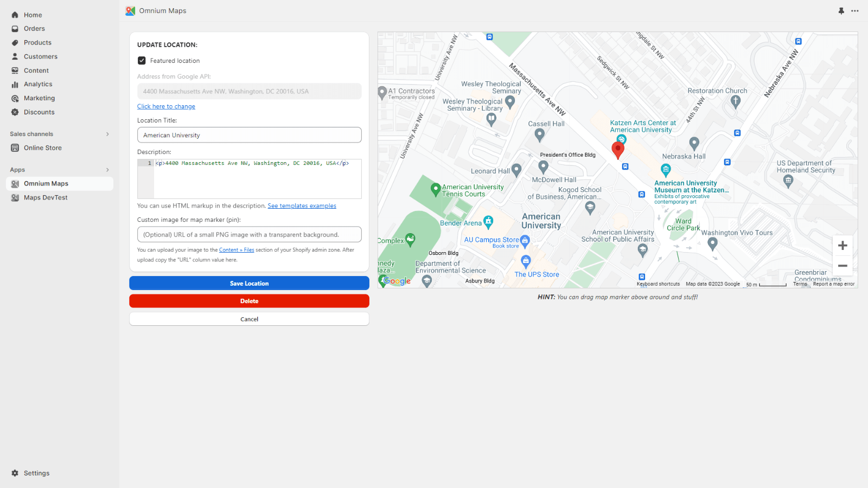
Task: Open the Marketing section
Action: (x=39, y=98)
